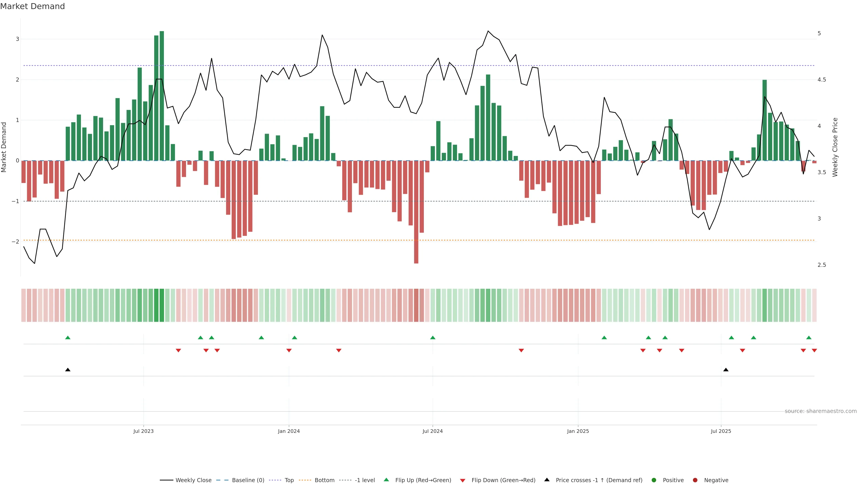
Task: Click the tallest green demand bar
Action: click(x=162, y=96)
